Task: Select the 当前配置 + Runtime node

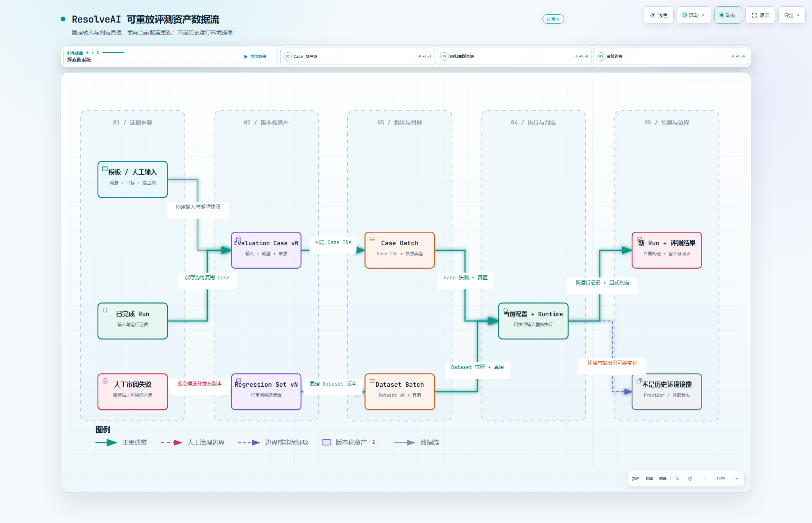Action: tap(533, 321)
